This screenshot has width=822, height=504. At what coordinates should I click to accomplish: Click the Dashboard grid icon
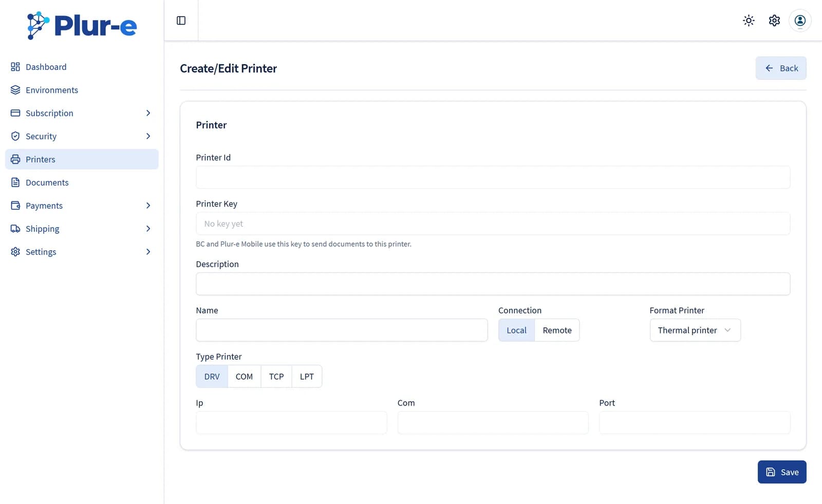(x=15, y=67)
